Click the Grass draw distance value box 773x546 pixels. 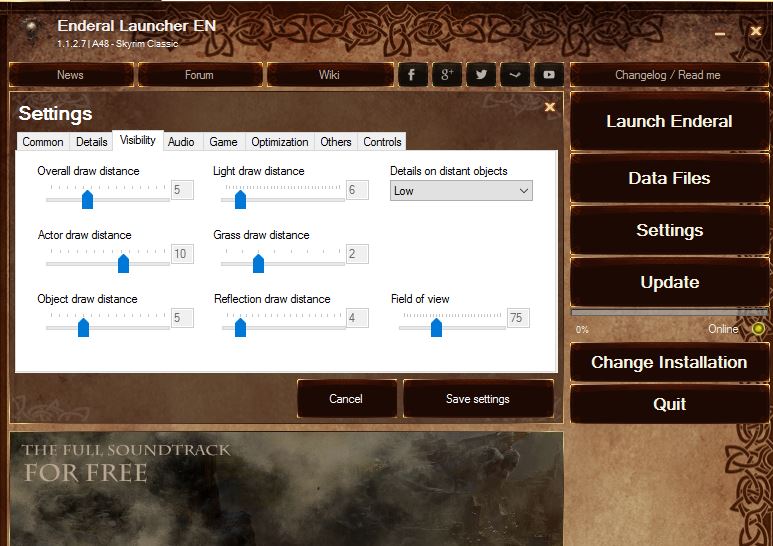click(357, 254)
